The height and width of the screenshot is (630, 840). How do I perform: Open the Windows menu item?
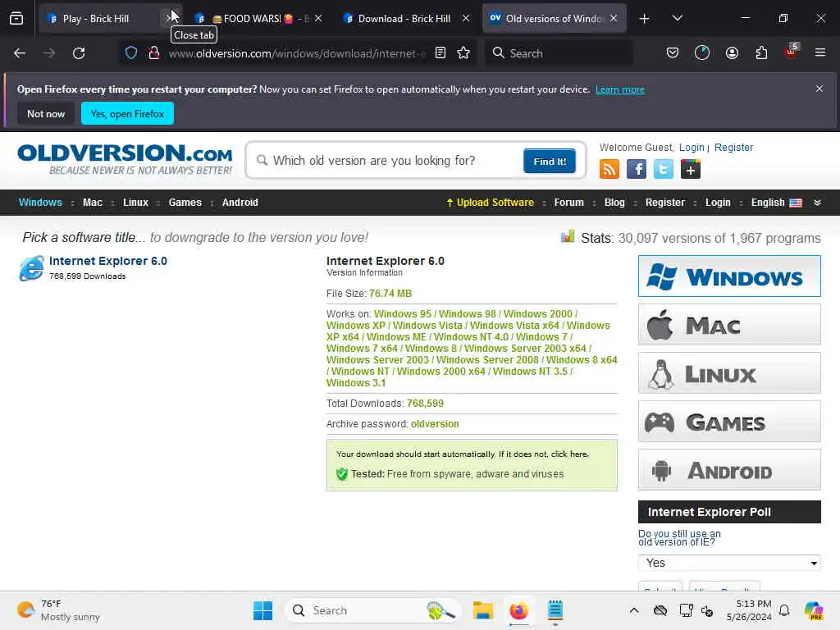pyautogui.click(x=40, y=203)
